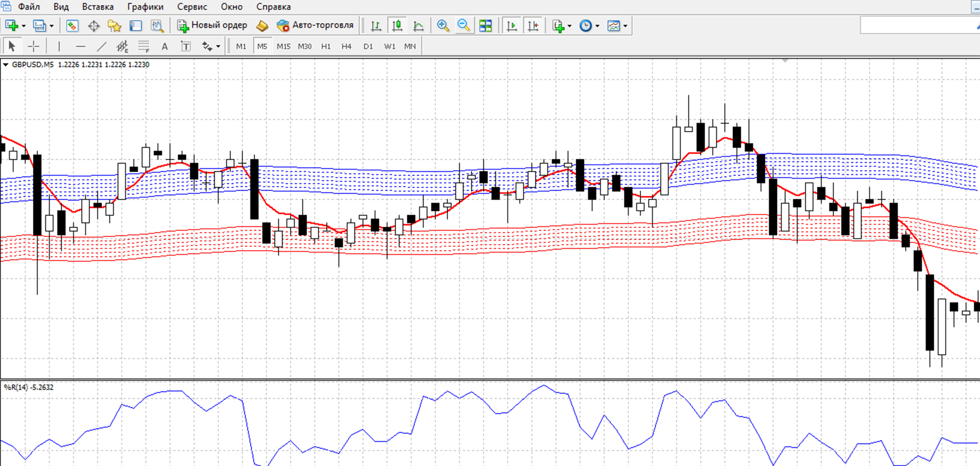Open the Navigator folder-star icon
The height and width of the screenshot is (466, 980).
click(114, 26)
